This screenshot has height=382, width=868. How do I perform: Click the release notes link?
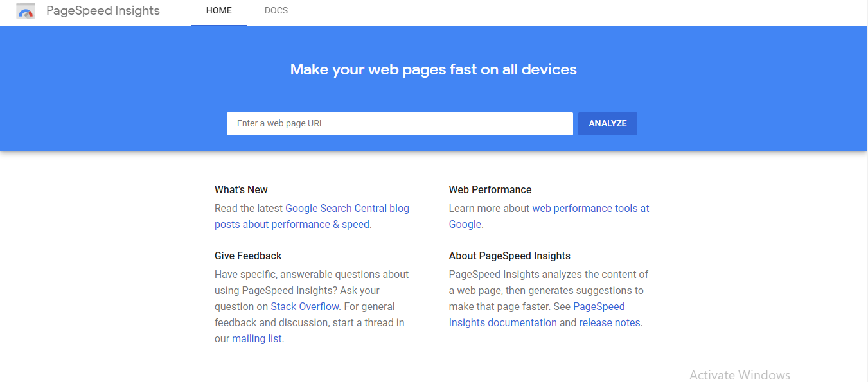[x=610, y=322]
